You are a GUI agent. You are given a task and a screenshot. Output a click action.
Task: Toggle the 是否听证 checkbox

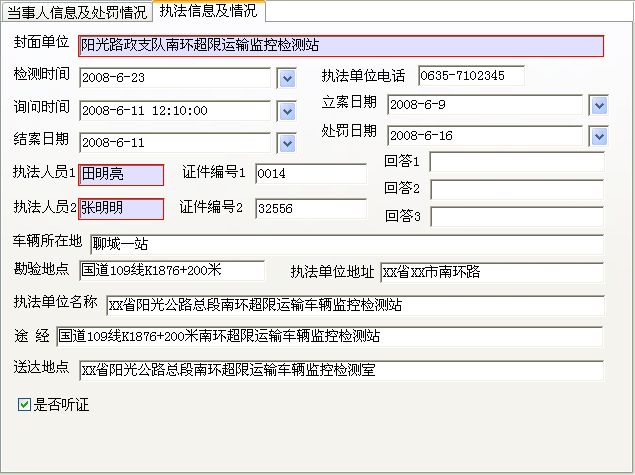tap(24, 405)
